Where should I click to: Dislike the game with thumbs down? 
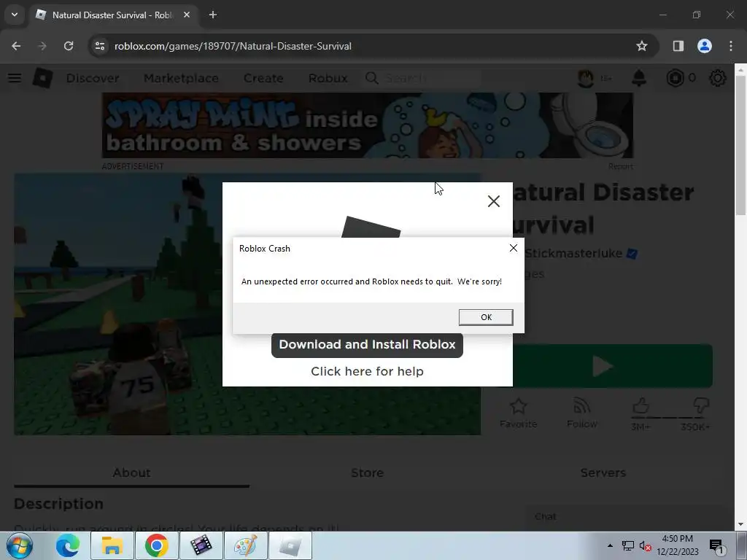(701, 406)
